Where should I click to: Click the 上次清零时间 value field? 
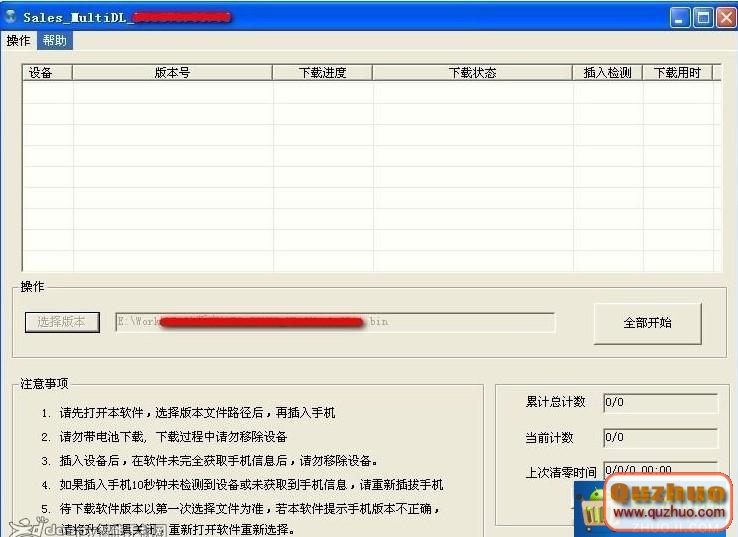click(660, 469)
